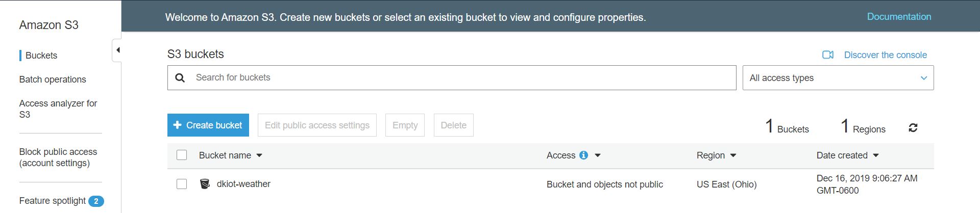
Task: Sort by Date created column arrow
Action: pos(876,155)
